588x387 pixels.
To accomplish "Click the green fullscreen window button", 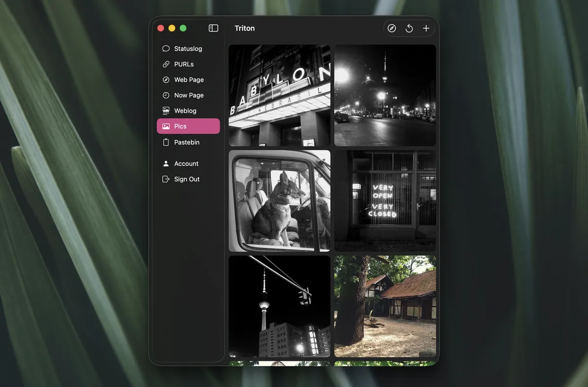I will (x=183, y=28).
